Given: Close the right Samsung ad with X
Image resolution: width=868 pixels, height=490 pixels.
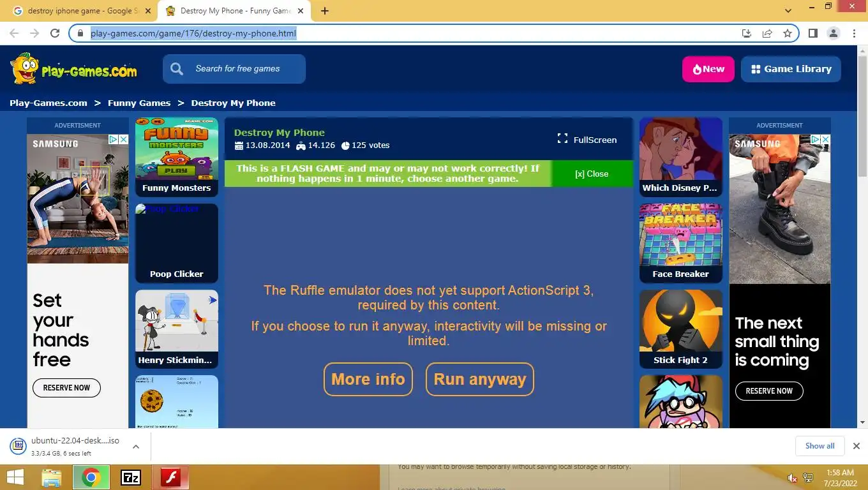Looking at the screenshot, I should [x=825, y=139].
